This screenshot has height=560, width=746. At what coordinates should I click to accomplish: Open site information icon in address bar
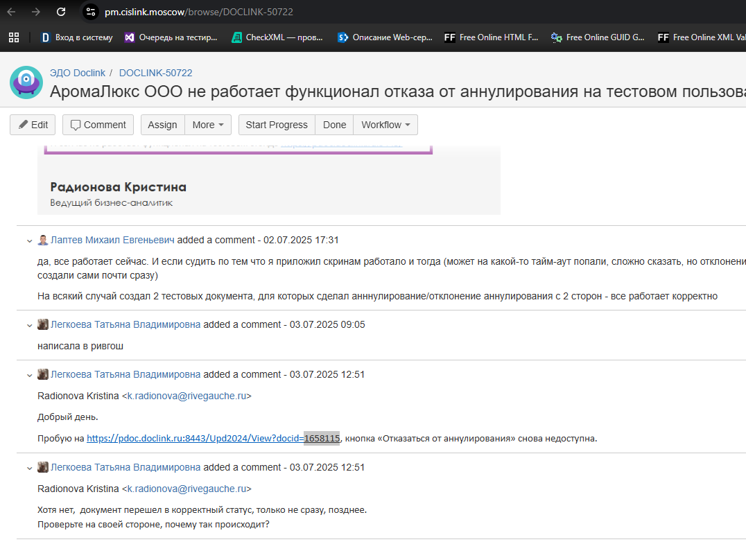pyautogui.click(x=90, y=12)
